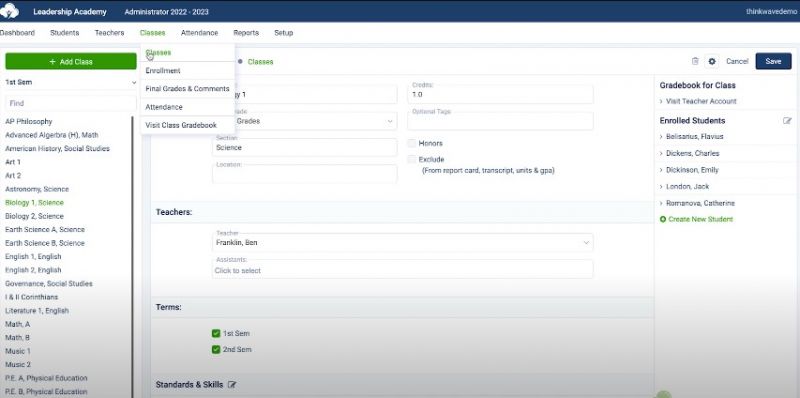Click the Cancel button
The width and height of the screenshot is (800, 398).
click(x=737, y=61)
